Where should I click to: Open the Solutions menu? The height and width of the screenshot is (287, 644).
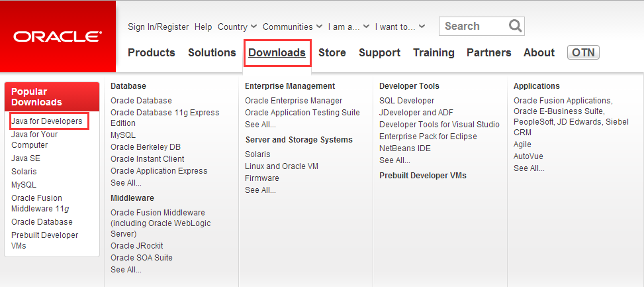pos(212,52)
